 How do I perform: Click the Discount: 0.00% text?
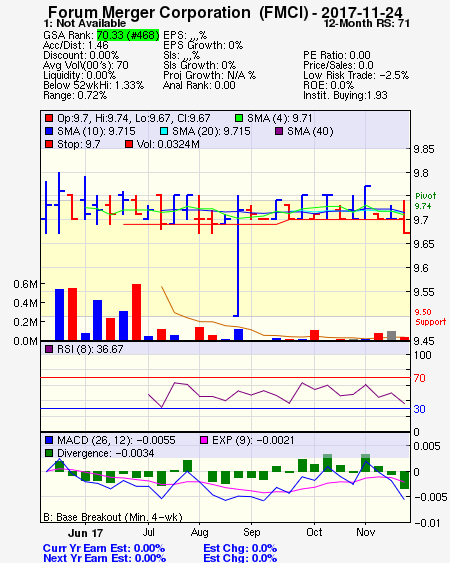click(x=81, y=55)
